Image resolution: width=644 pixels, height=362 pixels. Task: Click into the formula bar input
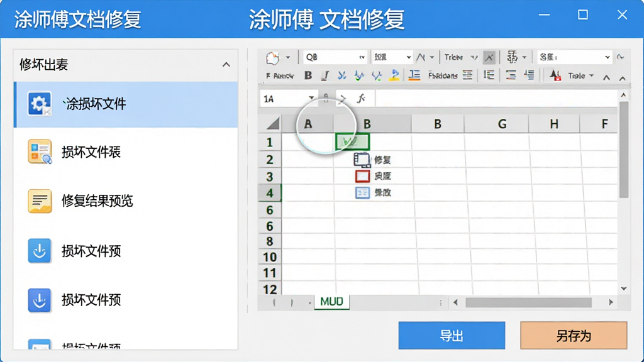(496, 99)
